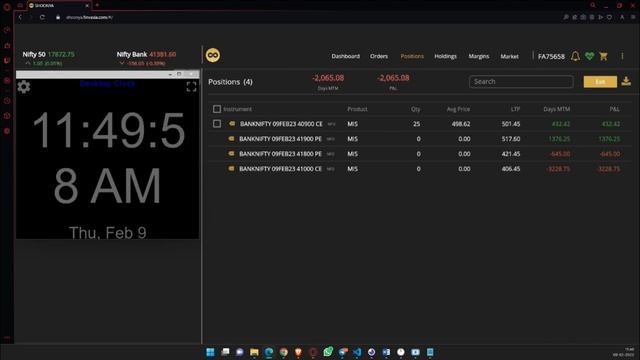Open Visual Studio Code from taskbar
Viewport: 640px width, 360px height.
(357, 352)
